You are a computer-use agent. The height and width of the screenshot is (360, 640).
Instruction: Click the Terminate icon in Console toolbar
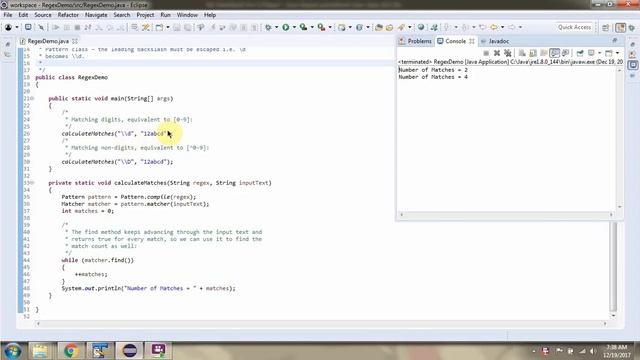(486, 53)
